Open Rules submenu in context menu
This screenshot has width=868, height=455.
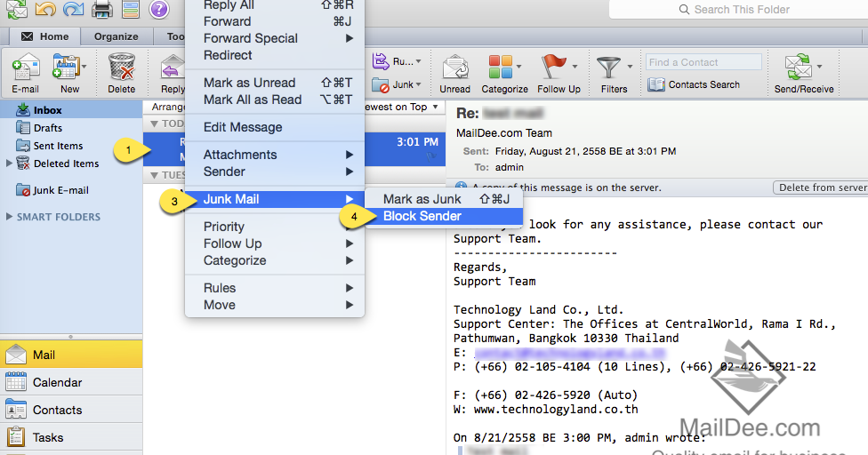[275, 288]
